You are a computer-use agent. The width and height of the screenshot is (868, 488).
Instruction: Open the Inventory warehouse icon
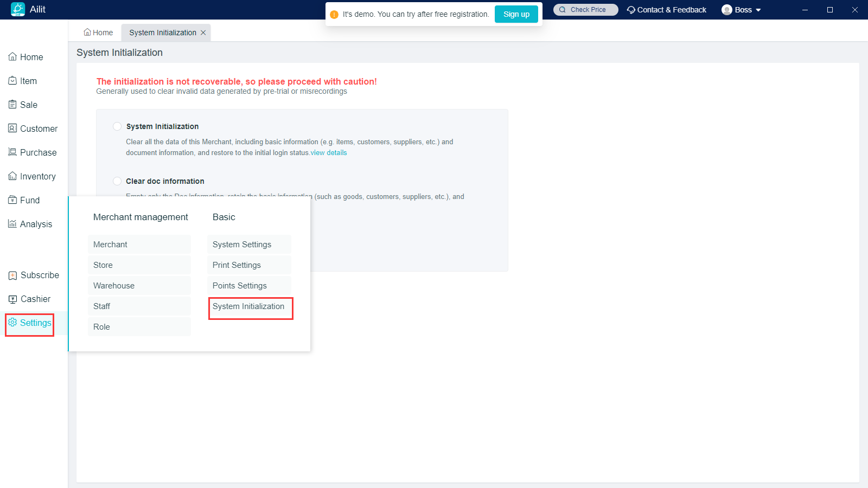[12, 176]
